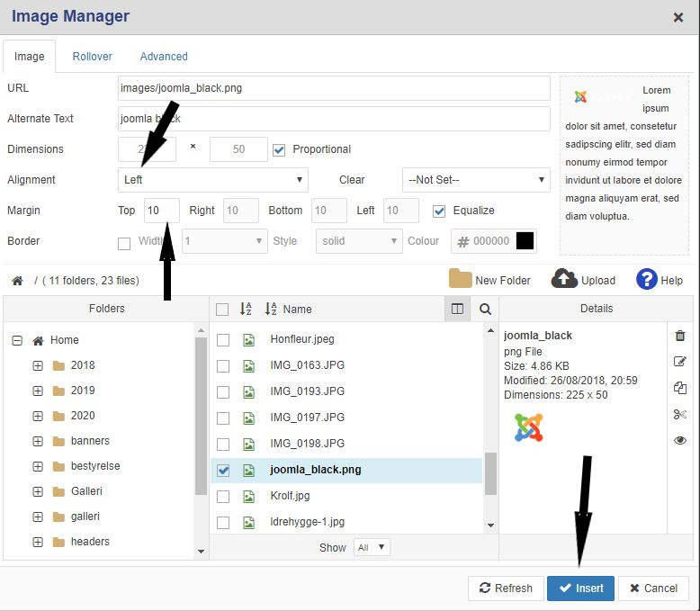Click the copy file icon in Details
This screenshot has width=700, height=611.
679,388
